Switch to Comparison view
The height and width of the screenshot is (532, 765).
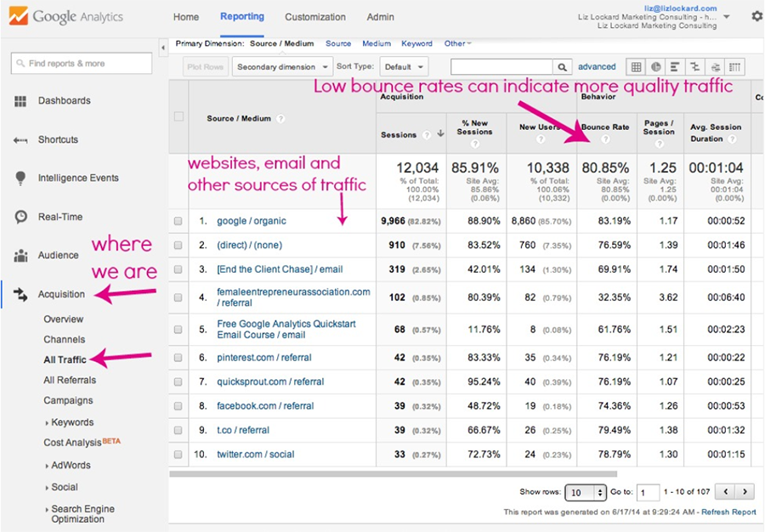click(695, 67)
